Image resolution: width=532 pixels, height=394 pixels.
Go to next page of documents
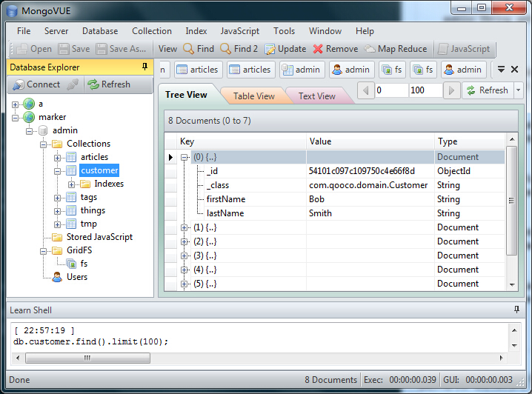pyautogui.click(x=451, y=90)
